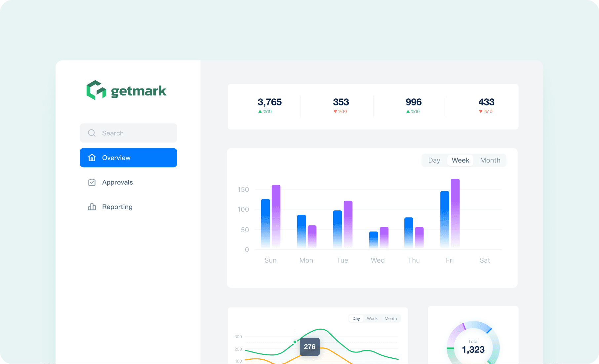The height and width of the screenshot is (364, 599).
Task: Click the blue Sunday bar
Action: coord(265,224)
